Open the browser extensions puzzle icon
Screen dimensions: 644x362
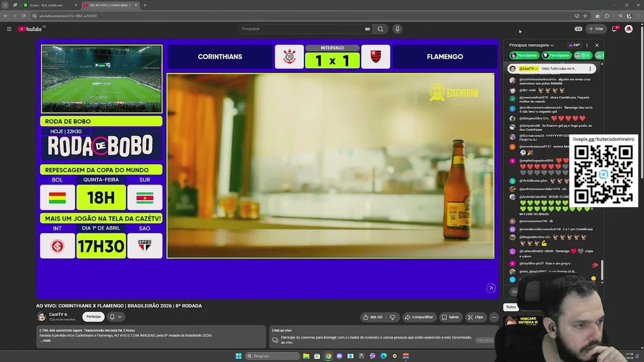point(607,16)
